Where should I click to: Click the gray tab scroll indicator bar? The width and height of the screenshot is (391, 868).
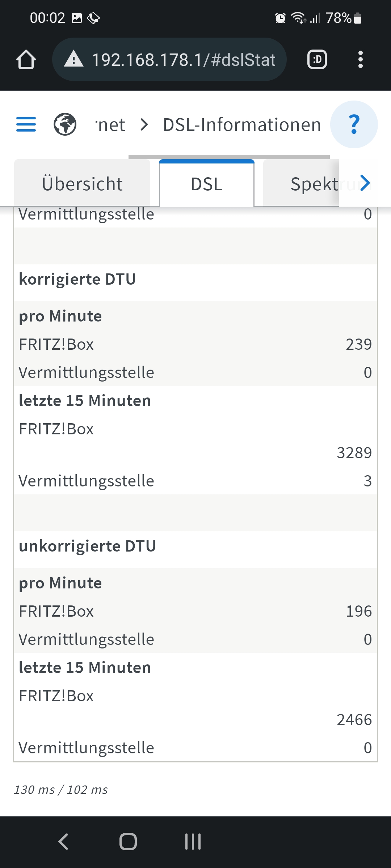229,157
